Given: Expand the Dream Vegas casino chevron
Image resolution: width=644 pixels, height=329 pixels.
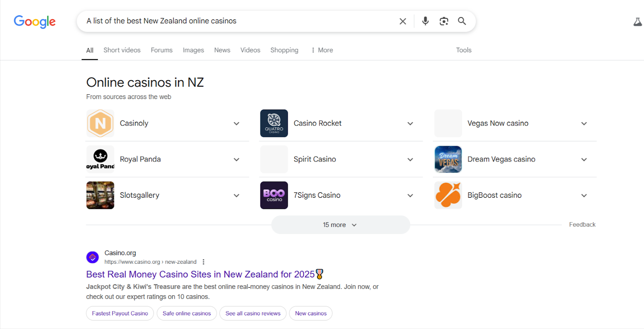Looking at the screenshot, I should pyautogui.click(x=584, y=159).
